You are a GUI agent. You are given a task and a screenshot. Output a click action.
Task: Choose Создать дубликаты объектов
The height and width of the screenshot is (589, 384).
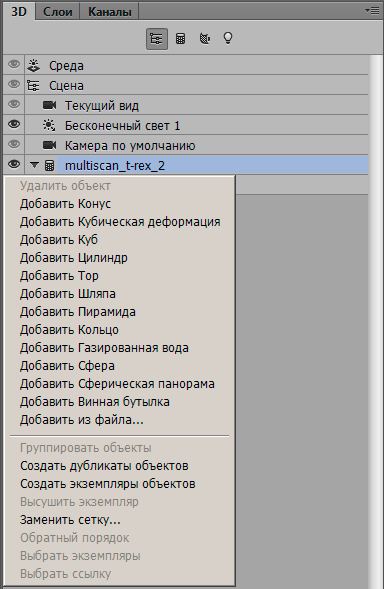(x=119, y=466)
